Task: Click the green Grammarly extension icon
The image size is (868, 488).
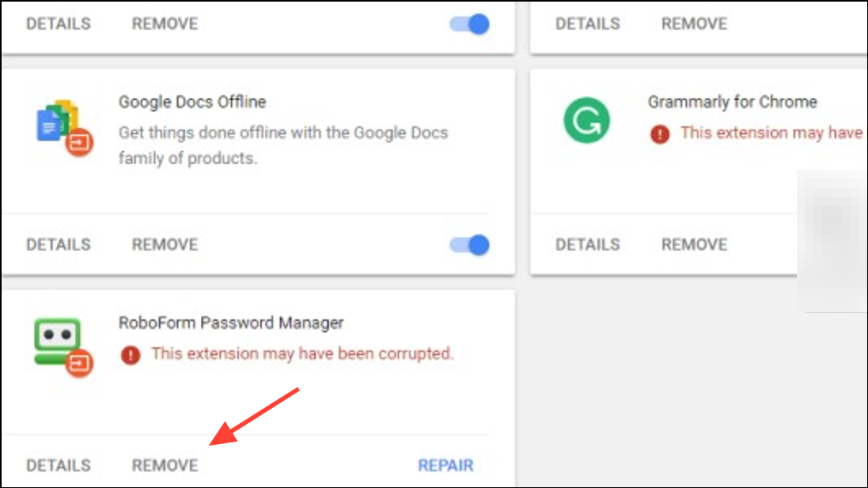Action: tap(586, 121)
